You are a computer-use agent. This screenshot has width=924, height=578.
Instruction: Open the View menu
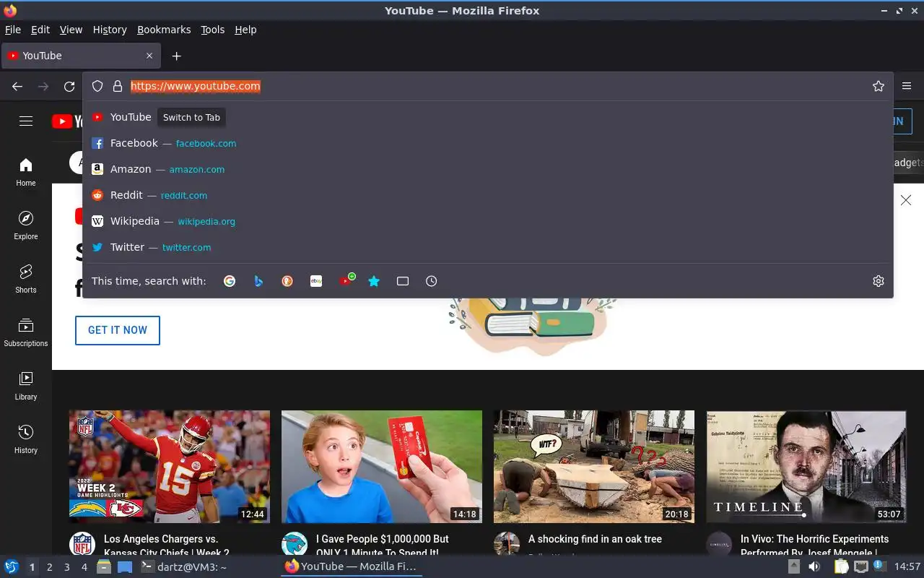click(x=71, y=30)
